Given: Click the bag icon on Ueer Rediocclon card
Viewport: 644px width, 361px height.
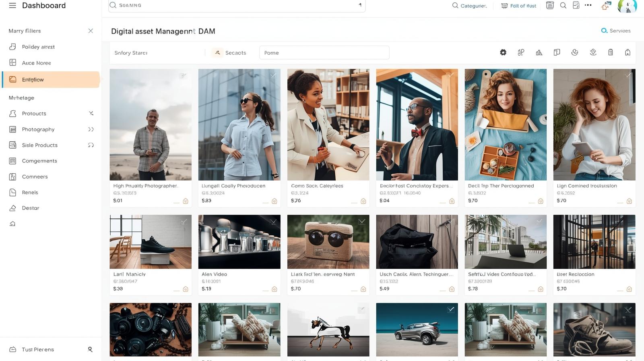Looking at the screenshot, I should coord(629,289).
